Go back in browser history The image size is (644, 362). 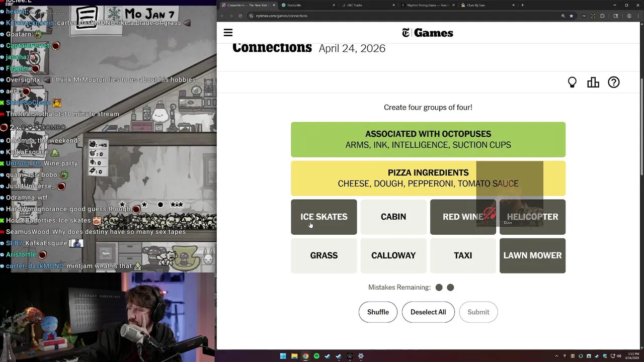click(222, 16)
